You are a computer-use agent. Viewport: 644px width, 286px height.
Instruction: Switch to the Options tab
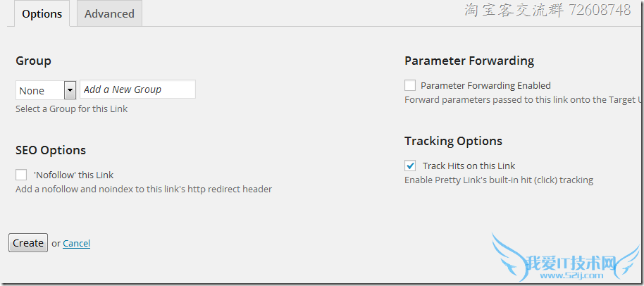click(x=42, y=13)
